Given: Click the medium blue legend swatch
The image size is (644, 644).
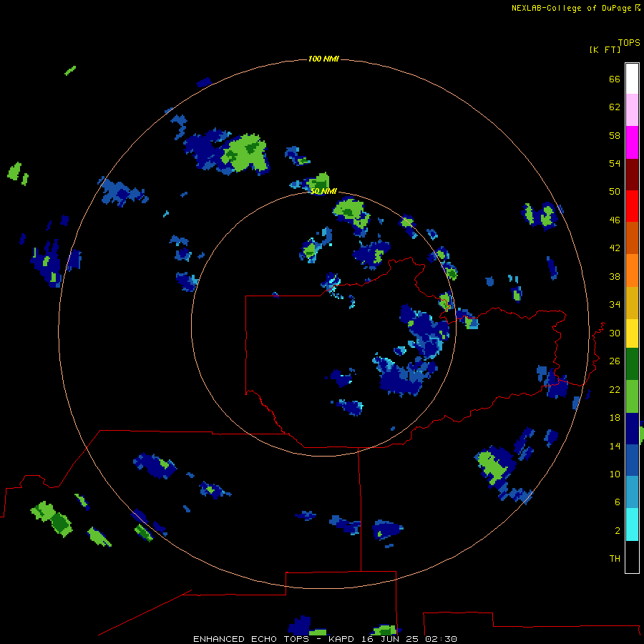Looking at the screenshot, I should [x=632, y=460].
